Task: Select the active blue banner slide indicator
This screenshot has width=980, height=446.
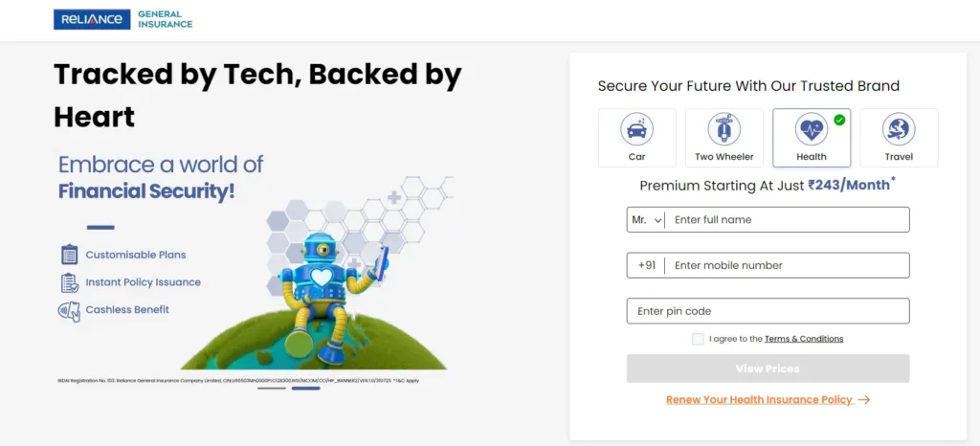Action: coord(305,389)
